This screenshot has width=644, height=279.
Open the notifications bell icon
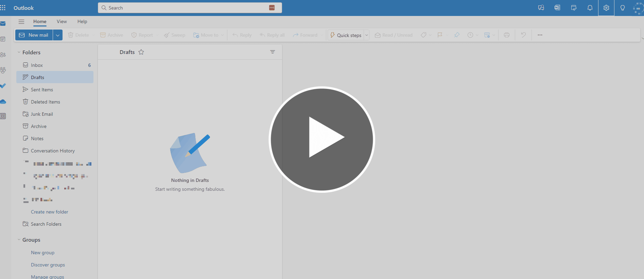click(x=590, y=8)
